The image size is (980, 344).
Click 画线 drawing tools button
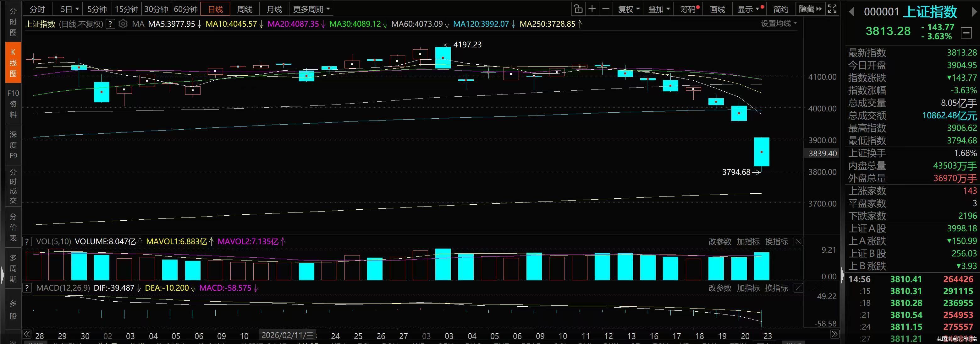(x=717, y=9)
